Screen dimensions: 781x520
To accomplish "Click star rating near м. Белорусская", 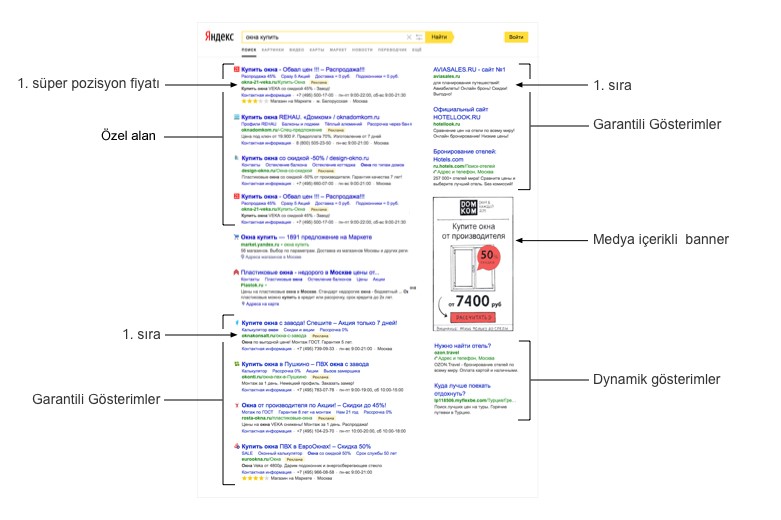I will pyautogui.click(x=255, y=101).
